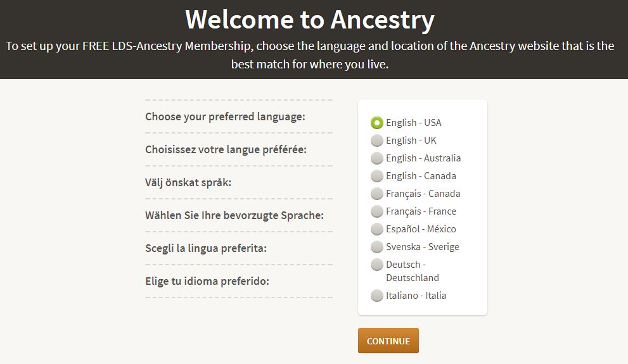Choose the Français - Canada radio button
This screenshot has width=628, height=364.
click(x=377, y=194)
